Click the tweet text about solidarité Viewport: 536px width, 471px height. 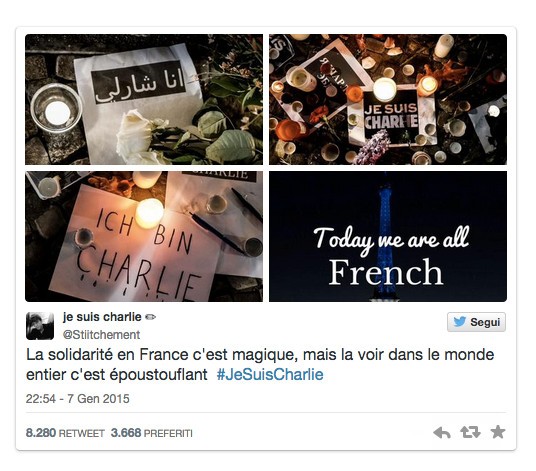pyautogui.click(x=260, y=365)
